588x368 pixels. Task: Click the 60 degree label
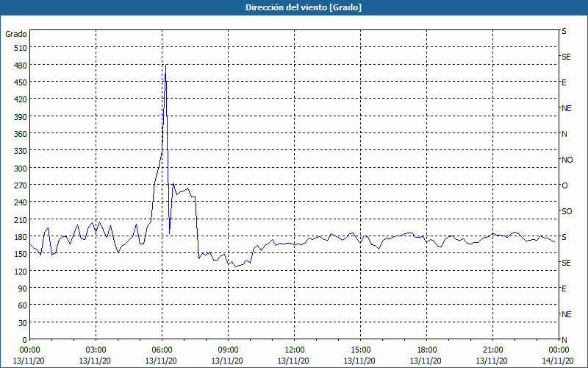23,305
